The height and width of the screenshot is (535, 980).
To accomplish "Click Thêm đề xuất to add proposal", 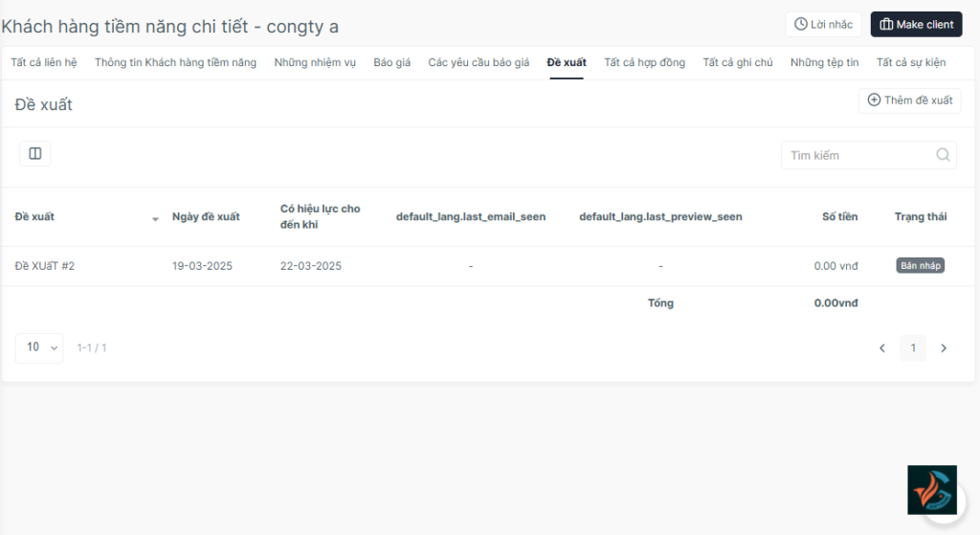I will 910,100.
